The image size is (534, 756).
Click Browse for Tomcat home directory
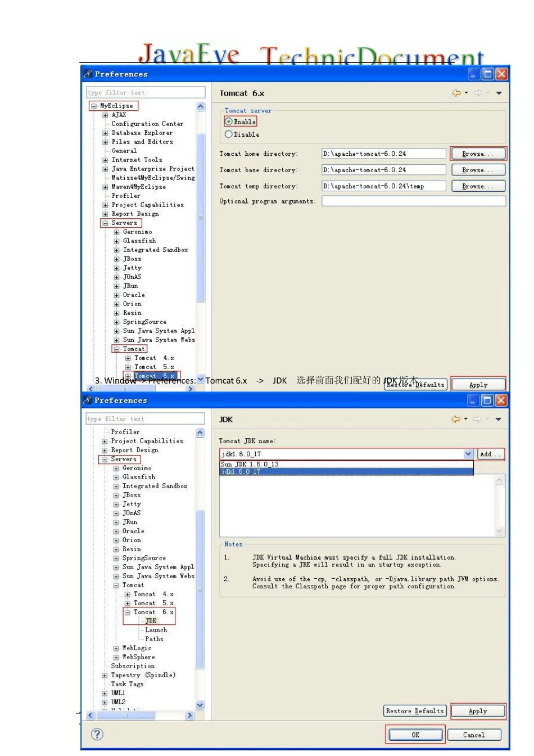click(478, 154)
